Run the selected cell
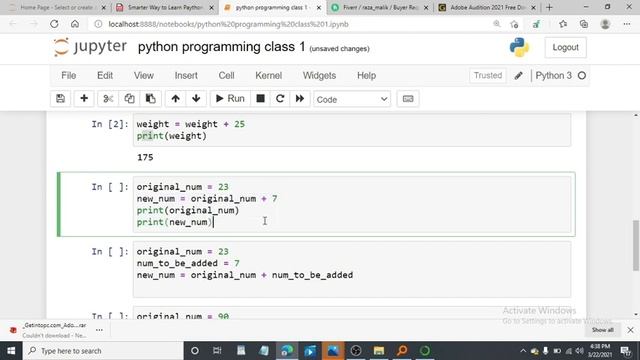 tap(230, 99)
